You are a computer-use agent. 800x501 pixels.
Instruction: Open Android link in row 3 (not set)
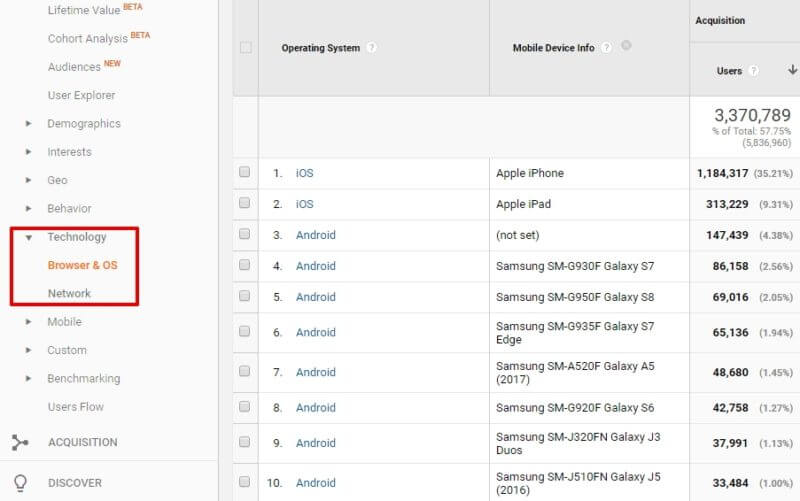316,235
